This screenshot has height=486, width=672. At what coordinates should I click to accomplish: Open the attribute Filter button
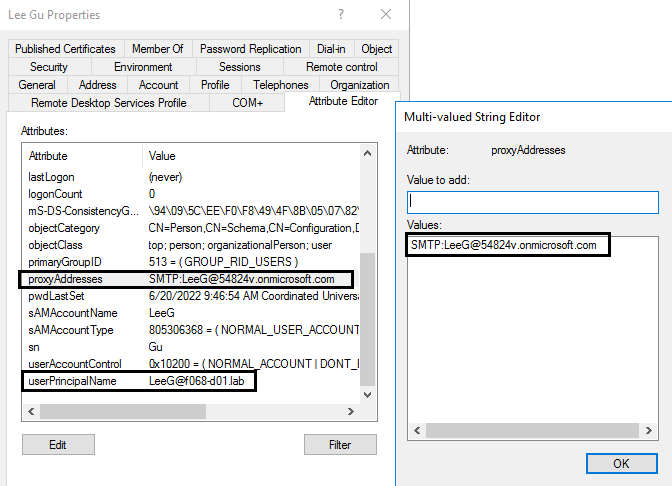[x=340, y=444]
